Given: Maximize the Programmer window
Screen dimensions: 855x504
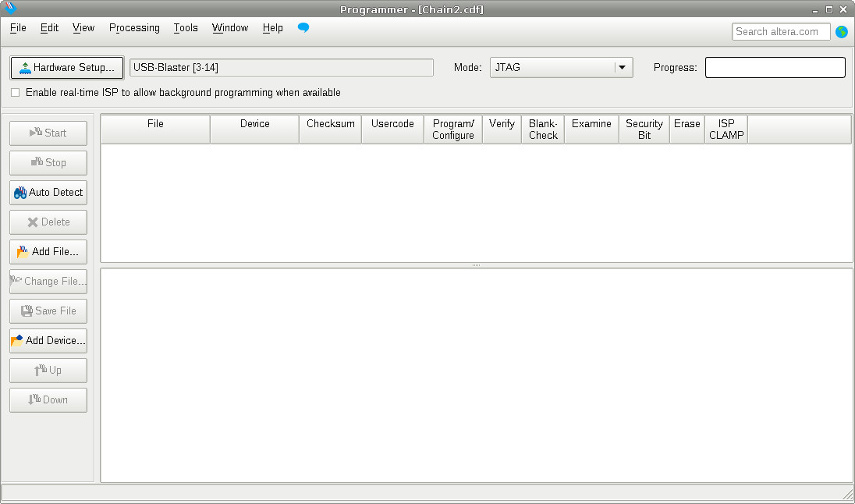Looking at the screenshot, I should (x=828, y=9).
